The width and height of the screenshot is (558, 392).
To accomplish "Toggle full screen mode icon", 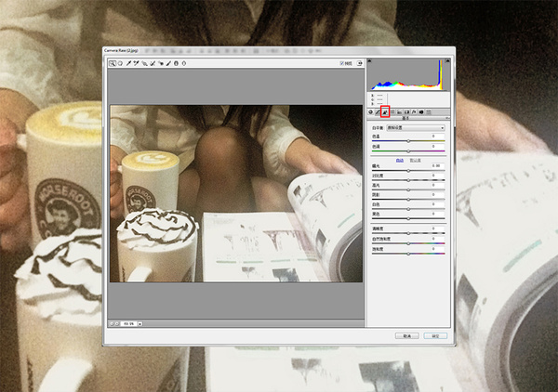I will pyautogui.click(x=359, y=63).
